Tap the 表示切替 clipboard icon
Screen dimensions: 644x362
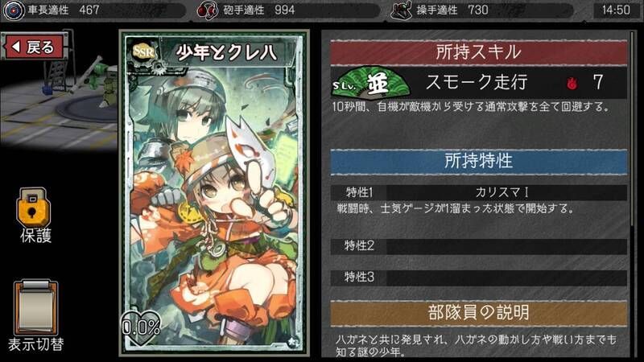tap(35, 308)
